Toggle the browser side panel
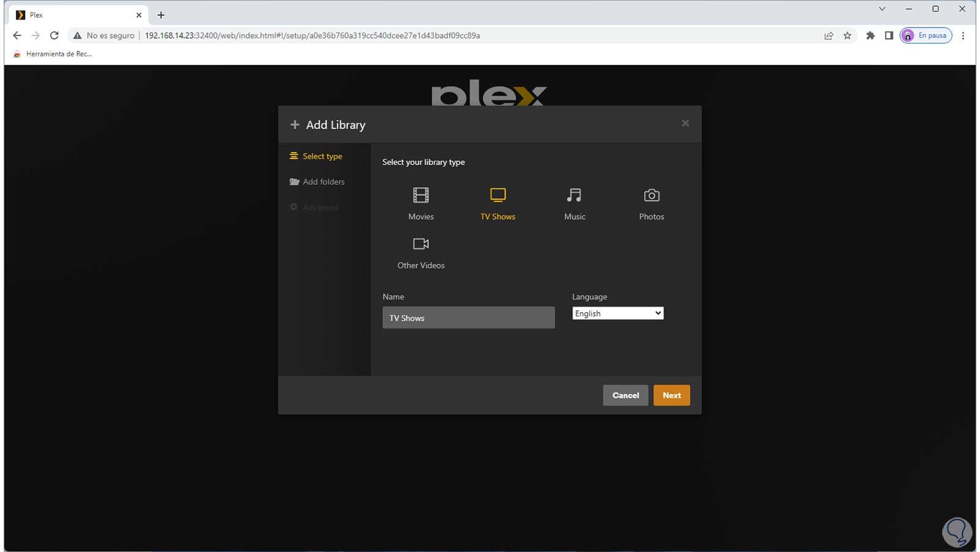 point(889,35)
